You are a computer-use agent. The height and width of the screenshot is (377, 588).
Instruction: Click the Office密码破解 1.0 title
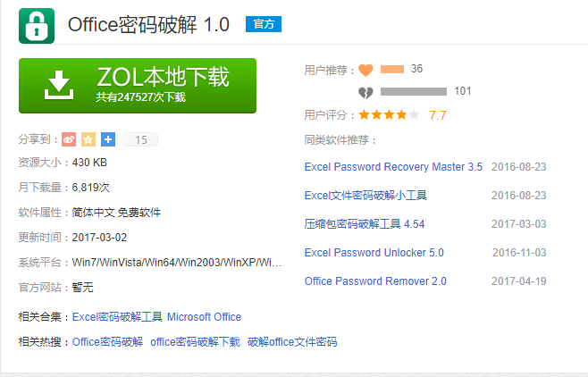click(148, 25)
